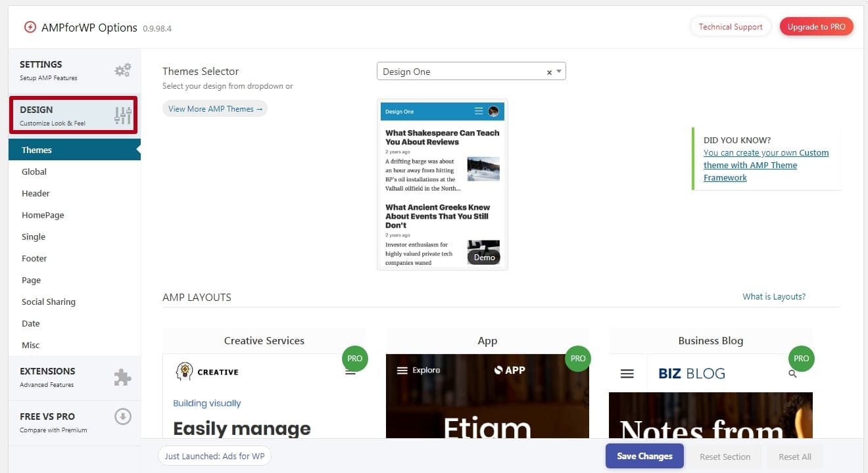This screenshot has height=473, width=868.
Task: Click the 'What Ancient Greeks Knew' preview headline
Action: (x=438, y=216)
